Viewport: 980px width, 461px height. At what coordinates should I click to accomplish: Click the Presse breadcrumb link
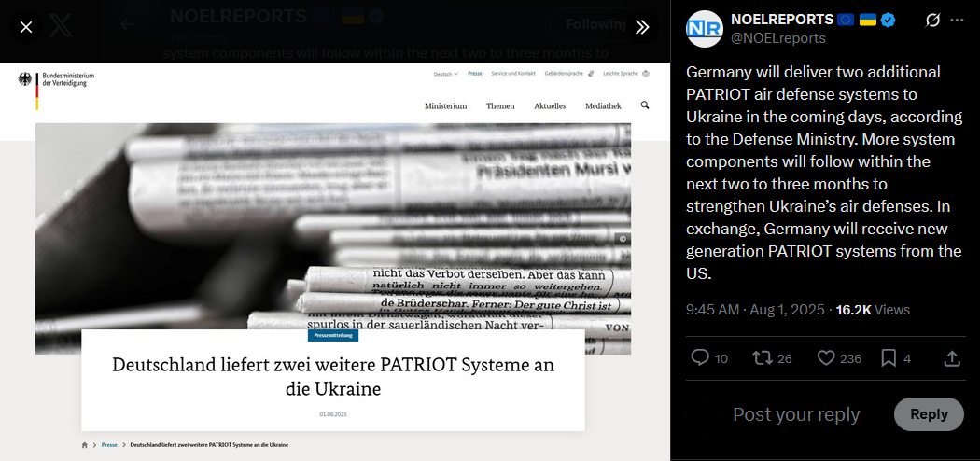109,445
